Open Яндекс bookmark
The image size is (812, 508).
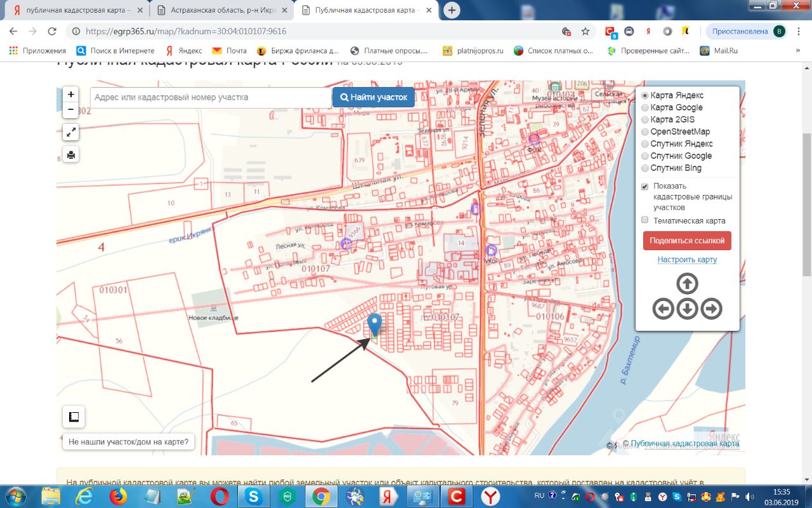[183, 51]
